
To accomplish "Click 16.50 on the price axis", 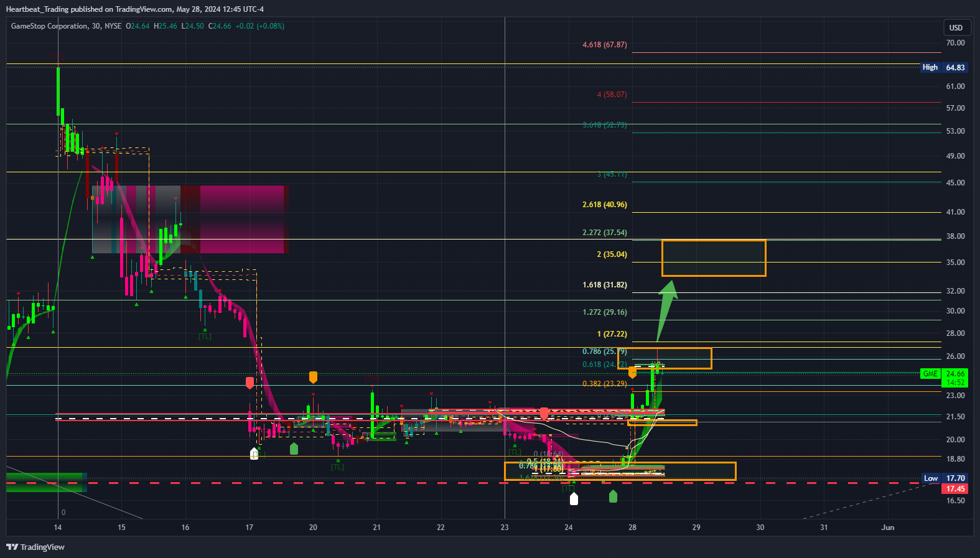I will click(x=955, y=501).
